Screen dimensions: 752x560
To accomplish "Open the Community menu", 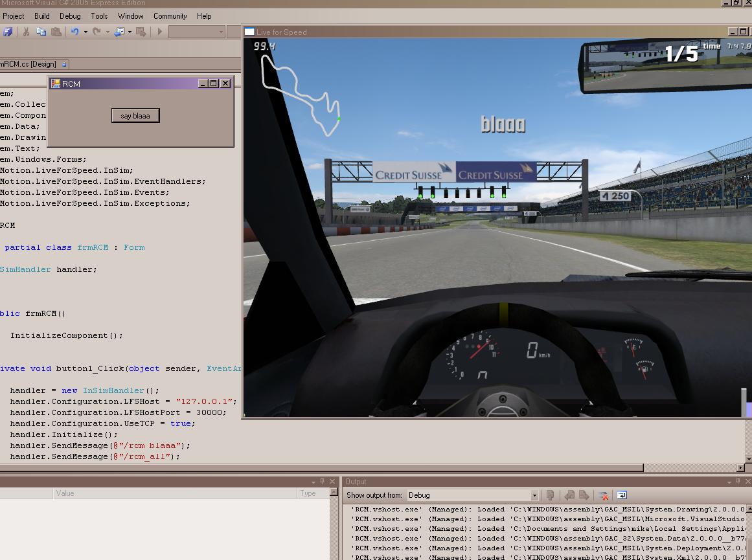I will tap(170, 16).
